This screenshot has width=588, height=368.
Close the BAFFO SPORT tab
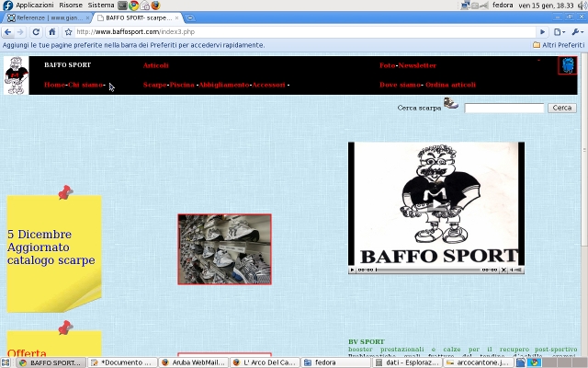pos(176,17)
